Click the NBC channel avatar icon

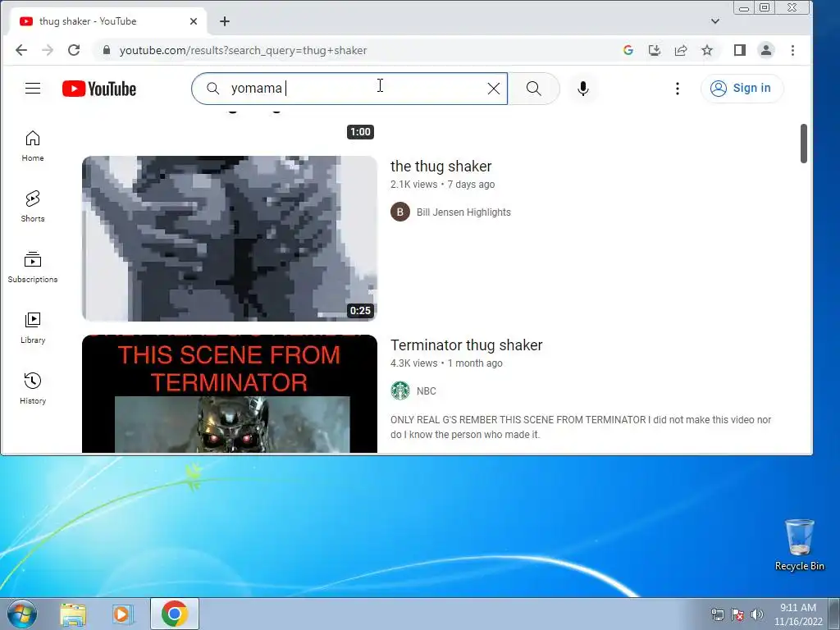(400, 391)
